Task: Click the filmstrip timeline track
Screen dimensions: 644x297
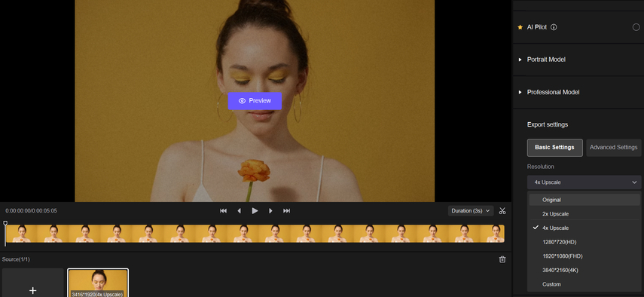Action: coord(255,234)
